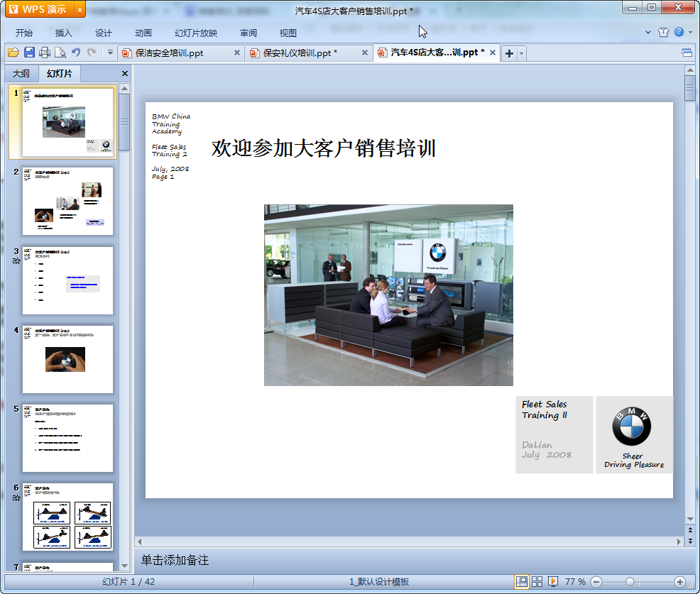Click the slide title 欢迎参加大客户销售培训
The width and height of the screenshot is (700, 594).
323,148
